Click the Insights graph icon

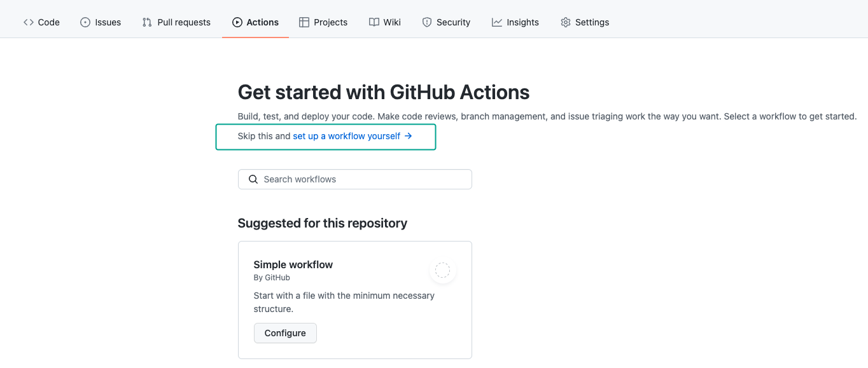497,22
